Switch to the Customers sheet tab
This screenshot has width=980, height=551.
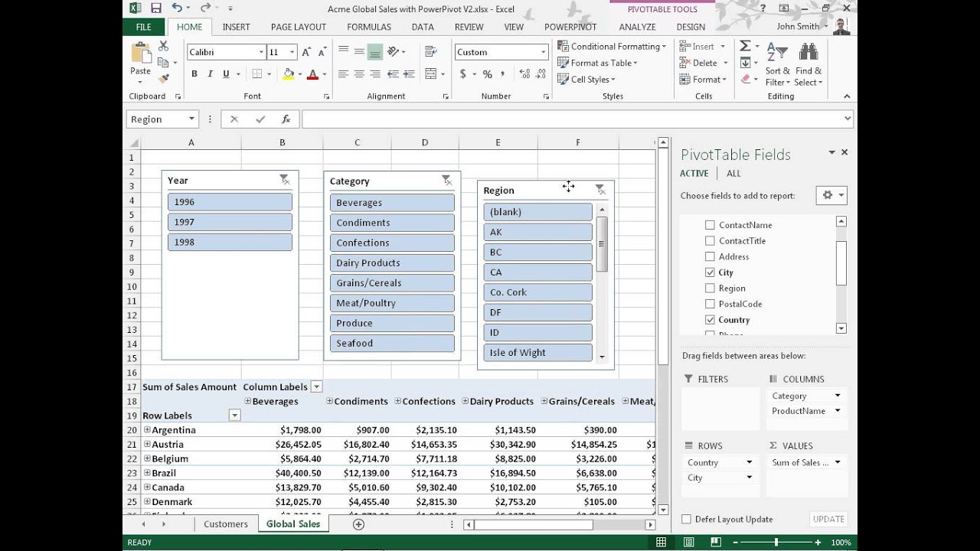click(226, 524)
